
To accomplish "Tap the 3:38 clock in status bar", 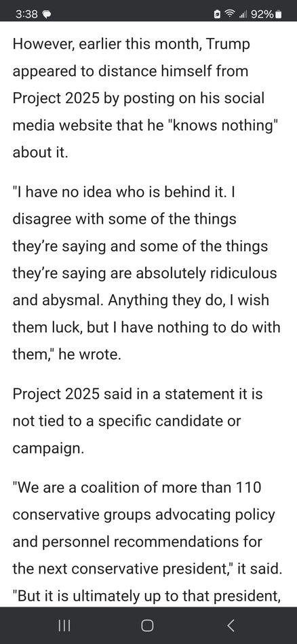I will point(27,14).
